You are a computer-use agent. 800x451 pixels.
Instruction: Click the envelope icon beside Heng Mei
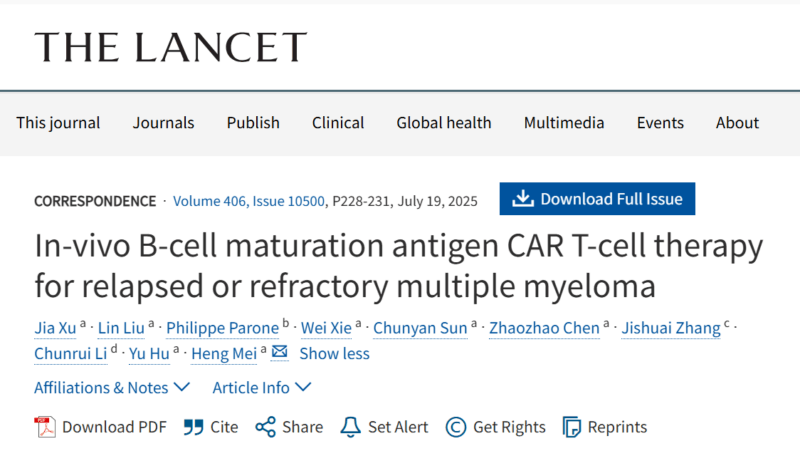(279, 352)
